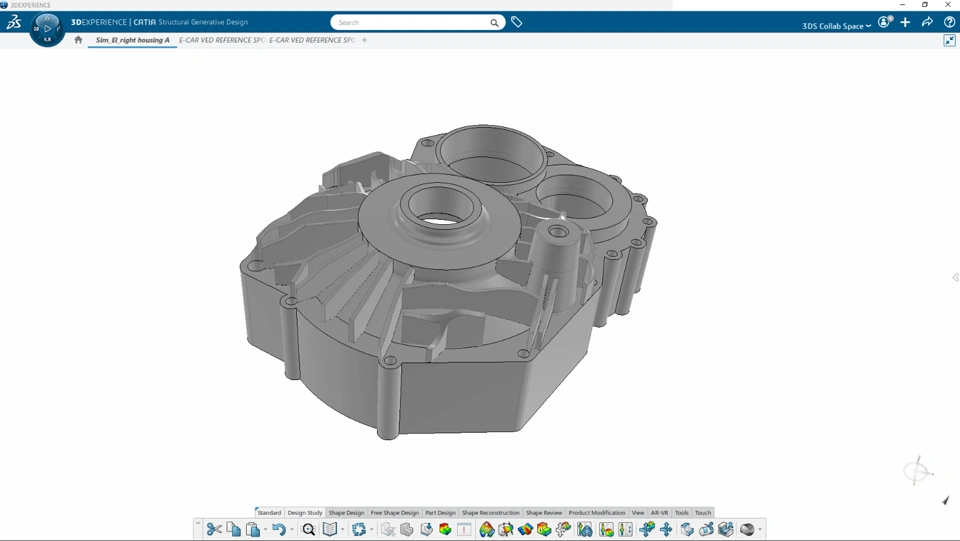
Task: Click the plain blue four-way arrows icon
Action: pos(666,529)
